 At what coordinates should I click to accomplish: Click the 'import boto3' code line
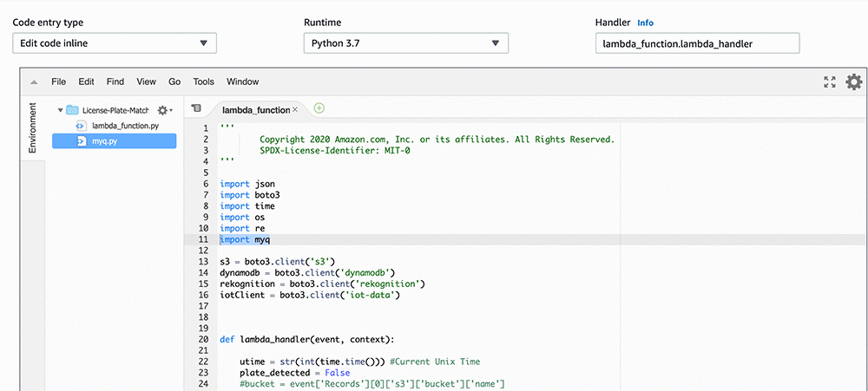[x=250, y=195]
